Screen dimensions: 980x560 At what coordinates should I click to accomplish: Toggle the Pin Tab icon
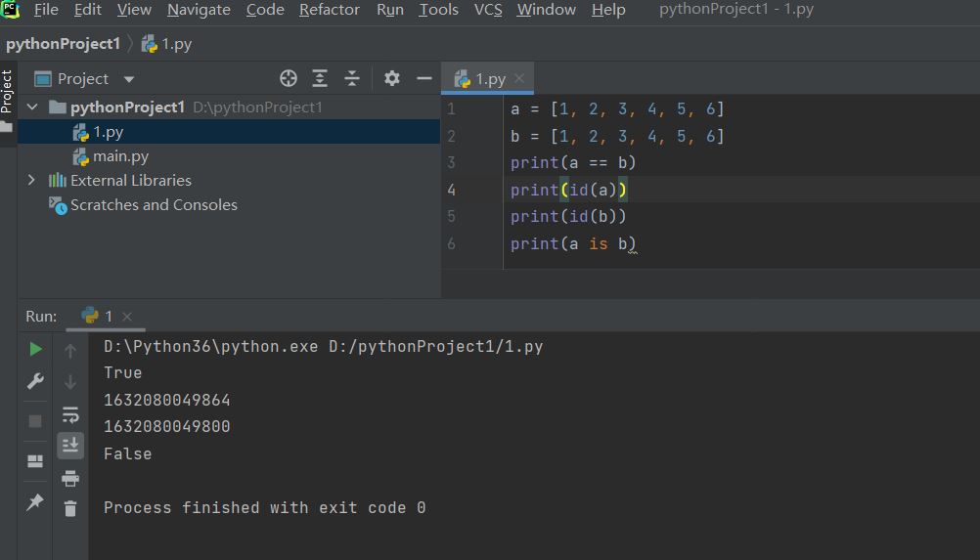(35, 502)
